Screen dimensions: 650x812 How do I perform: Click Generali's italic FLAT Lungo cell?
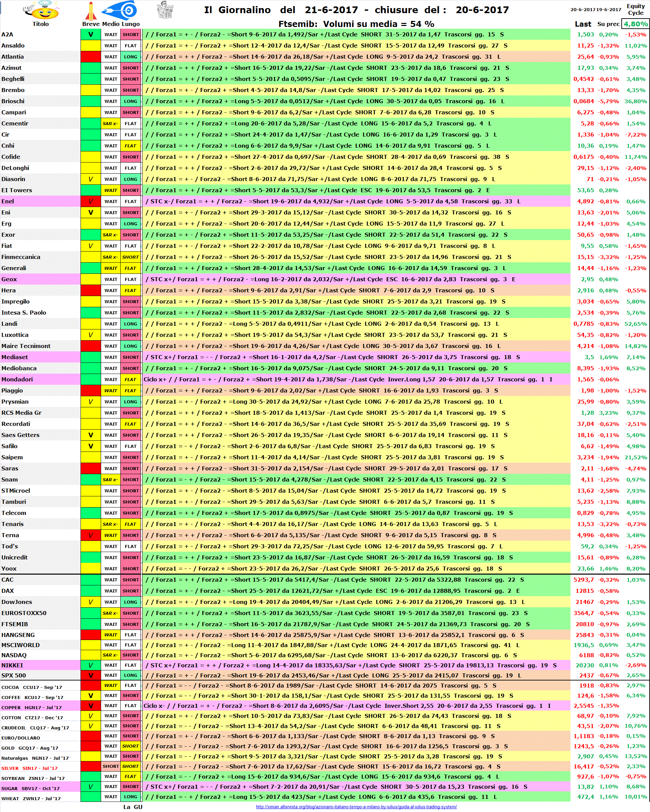pos(131,268)
